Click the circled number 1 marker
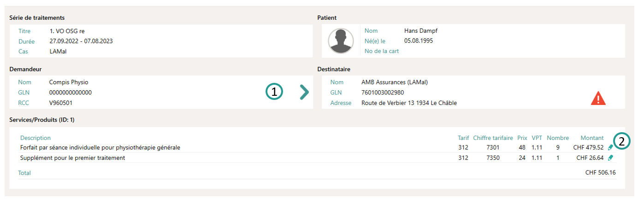 [274, 92]
